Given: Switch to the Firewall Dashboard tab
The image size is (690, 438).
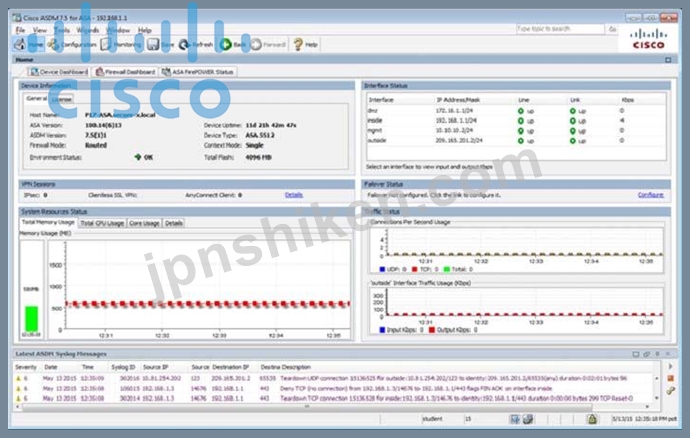Looking at the screenshot, I should [x=125, y=72].
